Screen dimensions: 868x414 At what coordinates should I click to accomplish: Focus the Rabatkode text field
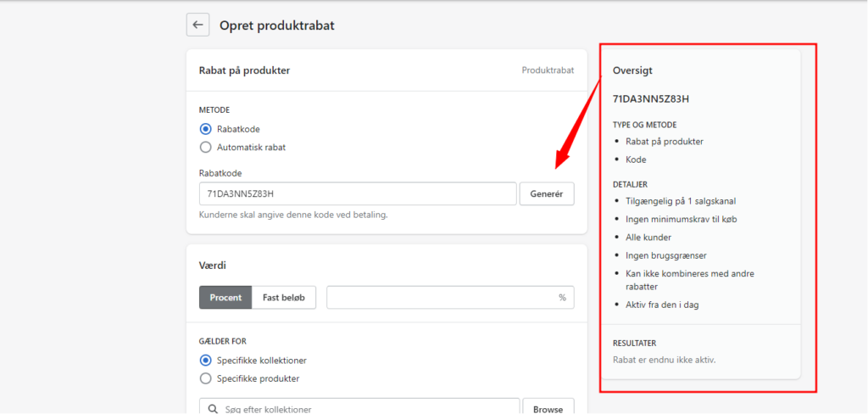coord(358,194)
